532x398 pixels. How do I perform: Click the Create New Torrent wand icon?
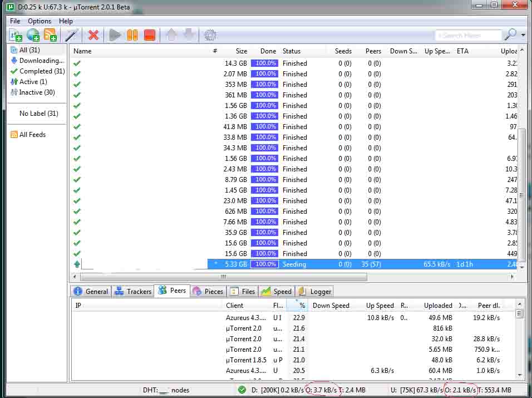point(72,35)
